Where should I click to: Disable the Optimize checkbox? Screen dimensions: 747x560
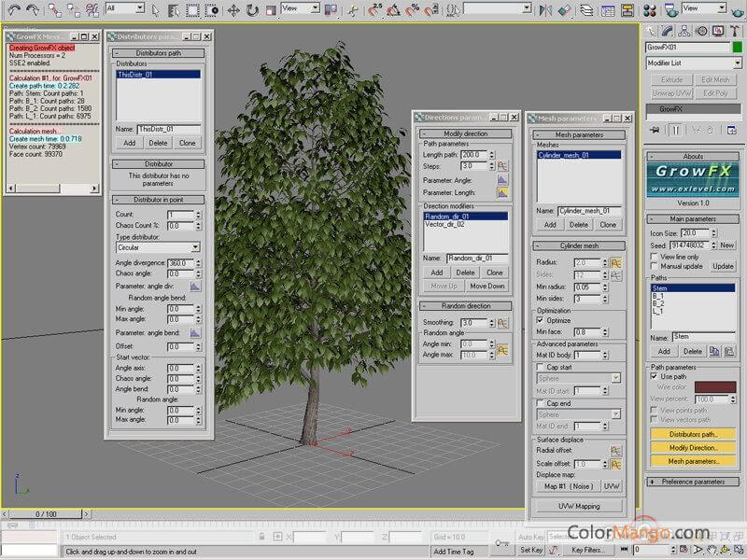click(x=541, y=320)
